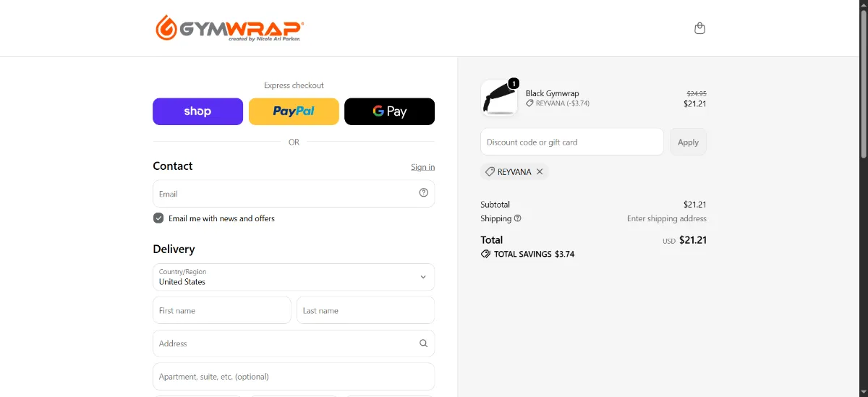Focus the Email input field
The height and width of the screenshot is (397, 868).
coord(294,193)
